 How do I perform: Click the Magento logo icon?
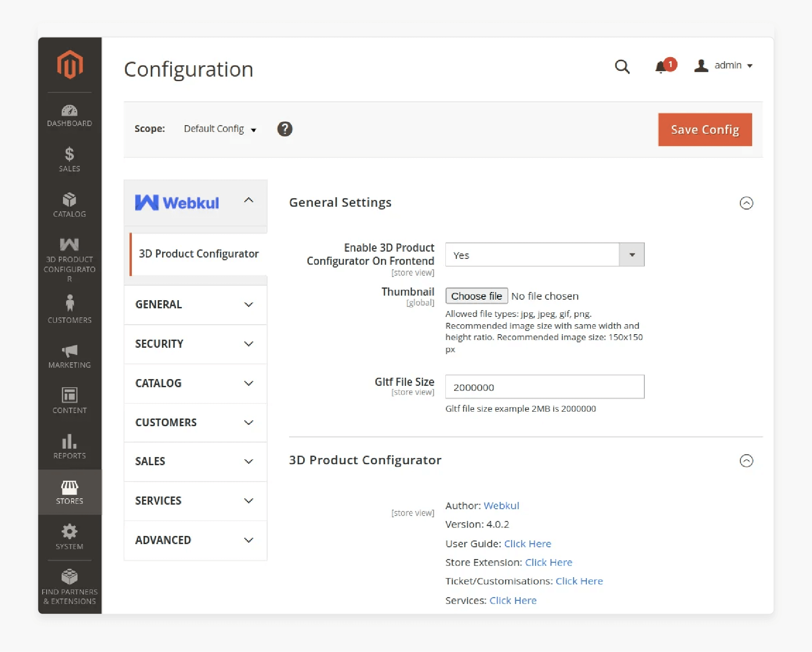point(70,65)
